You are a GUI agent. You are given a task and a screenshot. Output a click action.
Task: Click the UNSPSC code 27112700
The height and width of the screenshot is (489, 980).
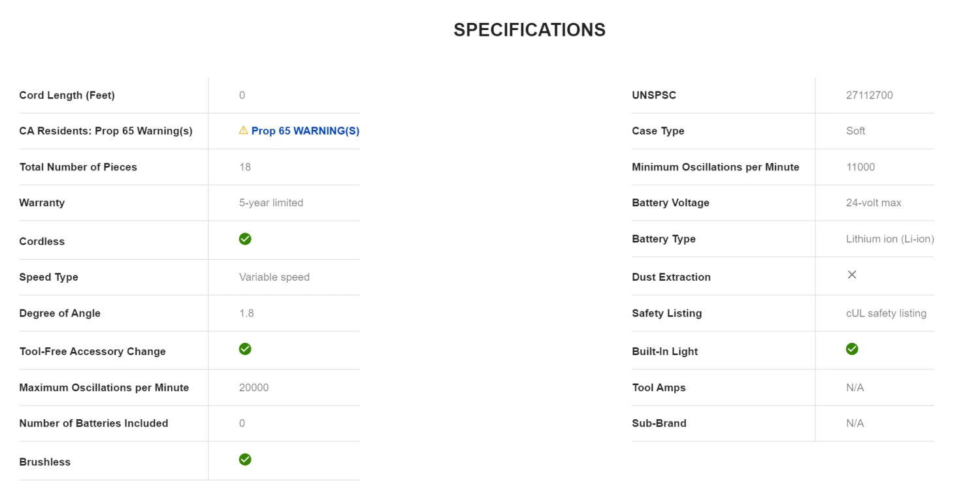coord(869,95)
